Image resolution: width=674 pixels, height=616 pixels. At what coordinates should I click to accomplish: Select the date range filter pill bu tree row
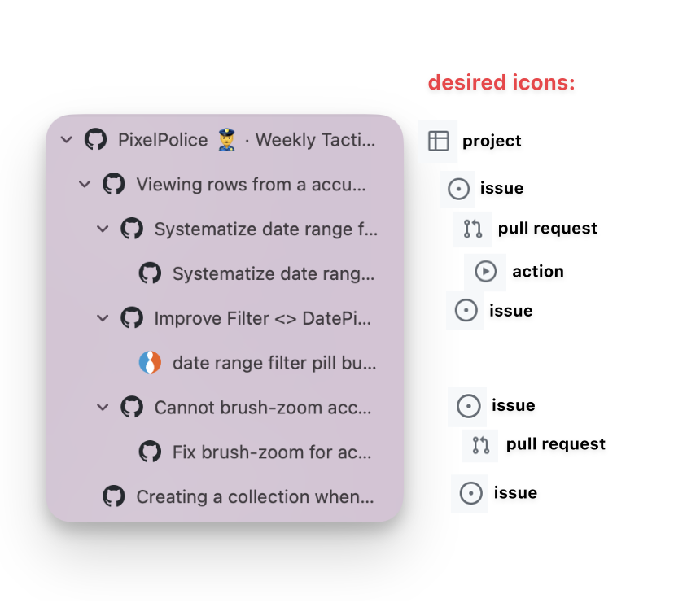tap(275, 363)
